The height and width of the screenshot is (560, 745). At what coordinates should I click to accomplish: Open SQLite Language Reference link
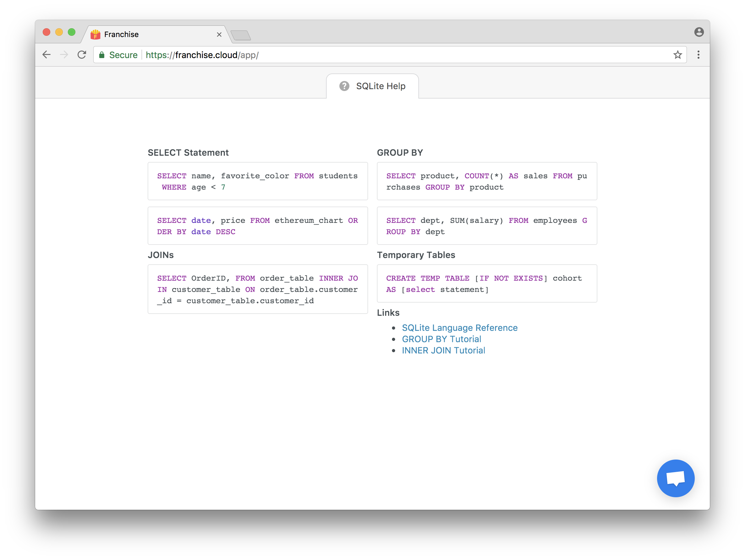(x=460, y=328)
